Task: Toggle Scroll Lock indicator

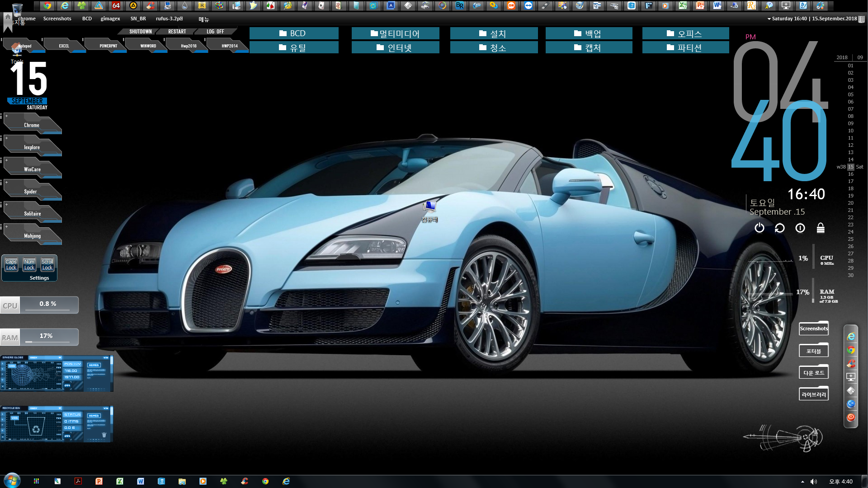Action: click(x=47, y=265)
